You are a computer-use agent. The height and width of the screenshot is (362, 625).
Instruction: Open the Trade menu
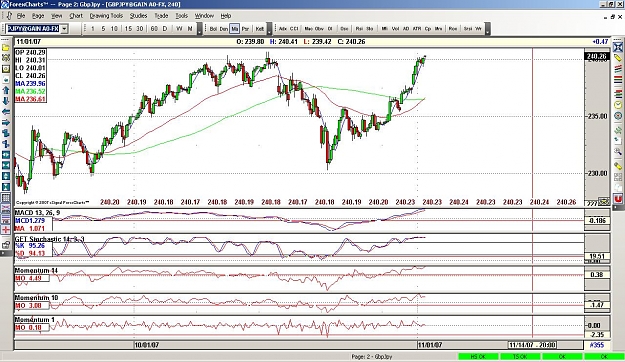[161, 16]
